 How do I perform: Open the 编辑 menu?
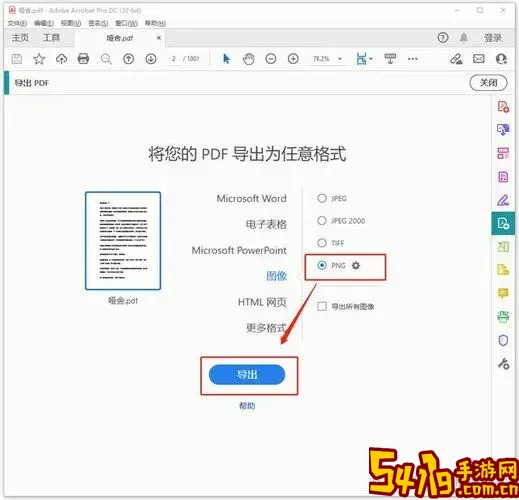point(44,23)
